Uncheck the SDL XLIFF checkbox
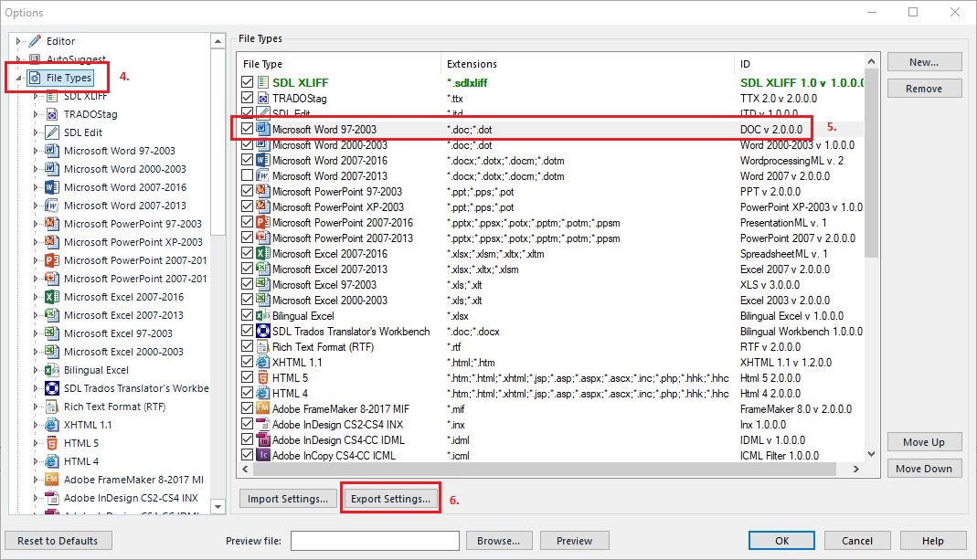The height and width of the screenshot is (560, 977). 248,82
